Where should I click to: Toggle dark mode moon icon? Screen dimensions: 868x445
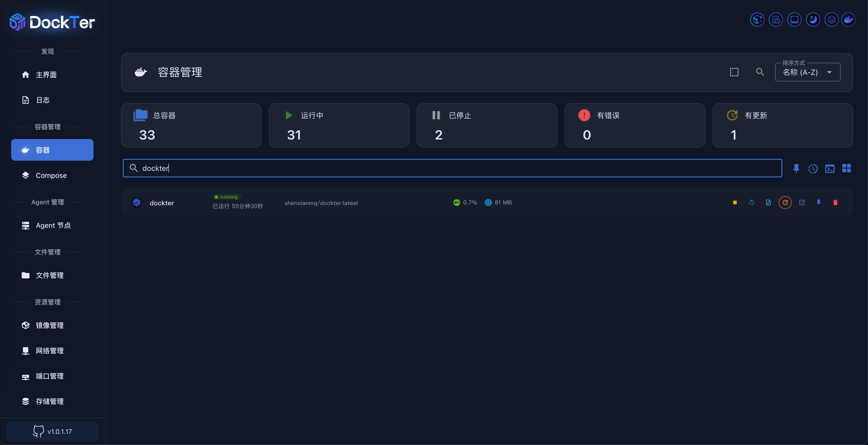point(813,20)
